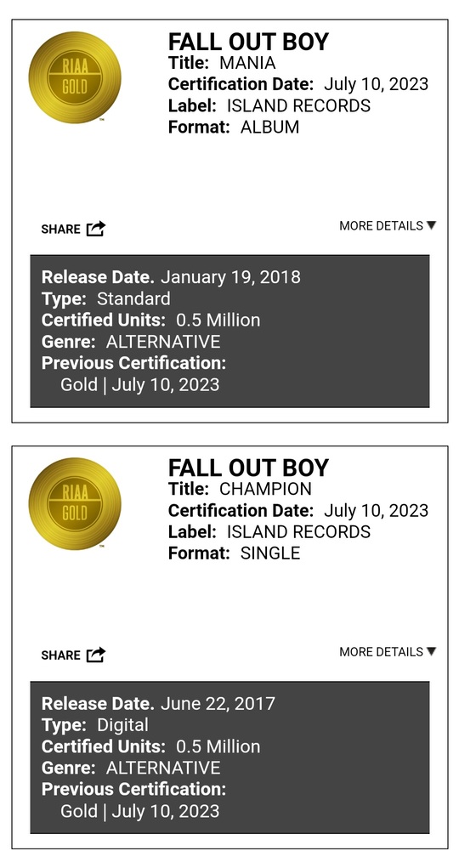This screenshot has height=868, width=459.
Task: Click Release Date June 22, 2017 line
Action: coord(158,703)
